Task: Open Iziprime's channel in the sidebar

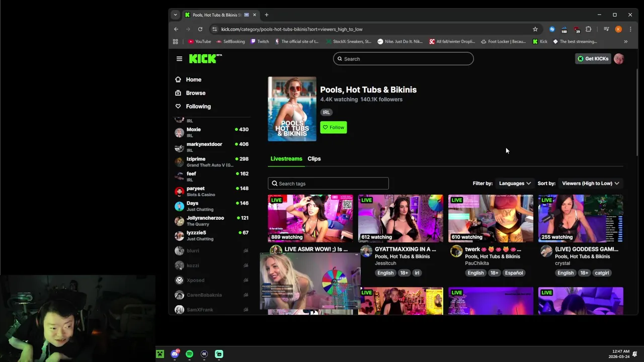Action: click(211, 161)
